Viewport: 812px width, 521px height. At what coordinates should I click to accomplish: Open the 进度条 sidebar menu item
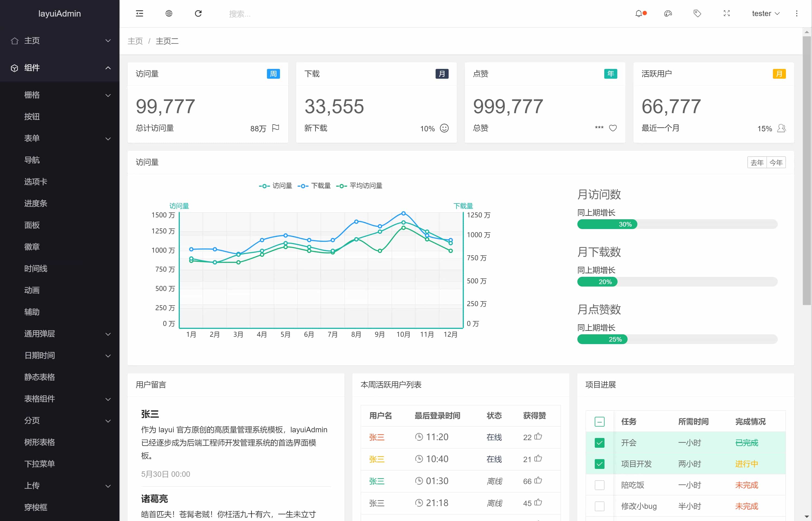tap(36, 203)
